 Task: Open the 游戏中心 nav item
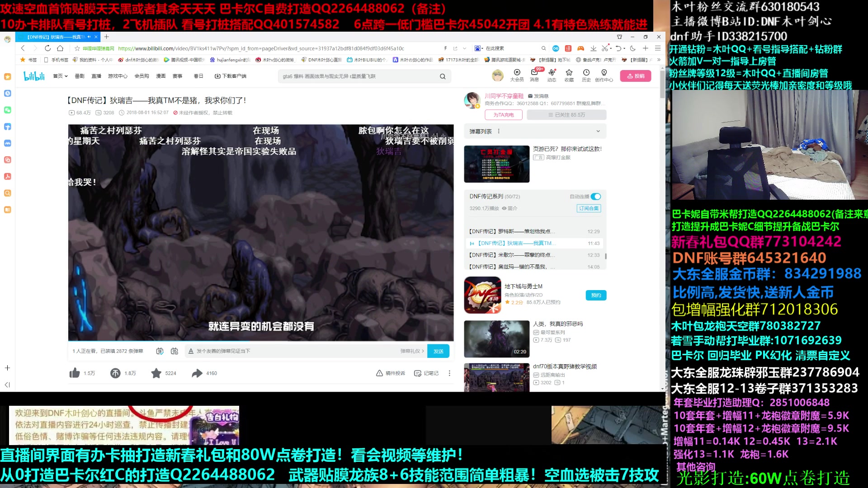pos(118,76)
